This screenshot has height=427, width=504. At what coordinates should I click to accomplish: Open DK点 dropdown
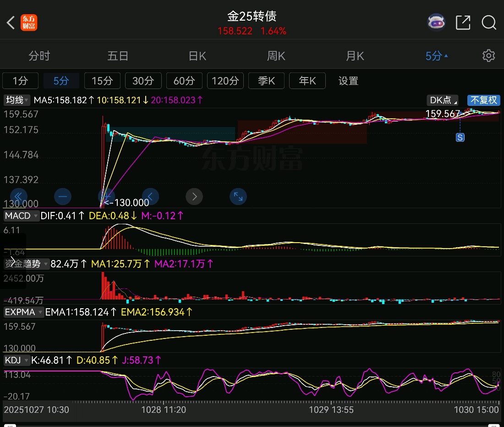click(442, 100)
